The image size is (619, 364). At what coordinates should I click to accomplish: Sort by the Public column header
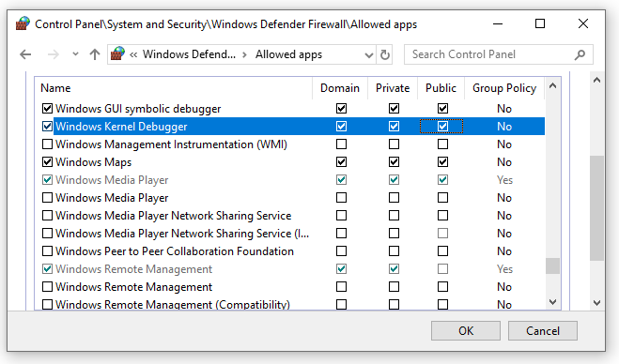(441, 88)
